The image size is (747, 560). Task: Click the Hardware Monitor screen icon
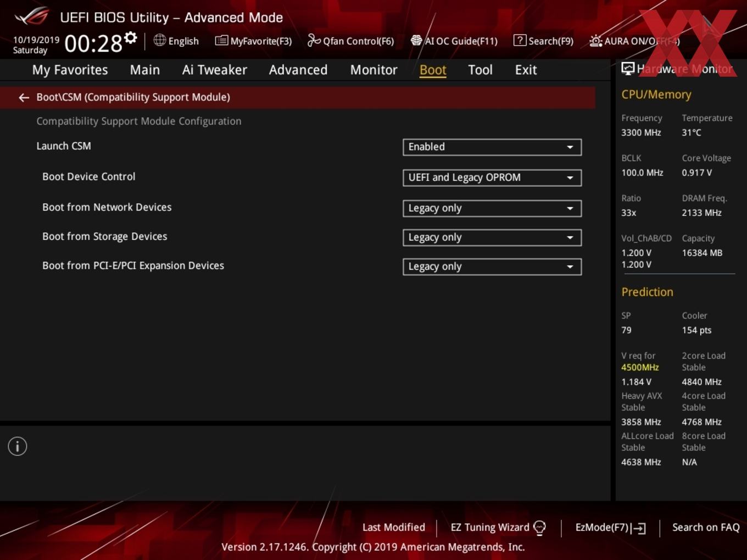[x=628, y=69]
